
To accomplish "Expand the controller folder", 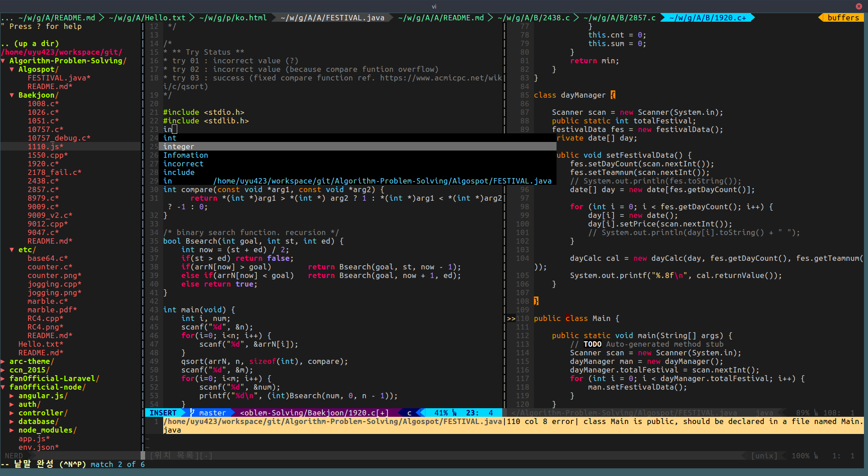I will (12, 413).
